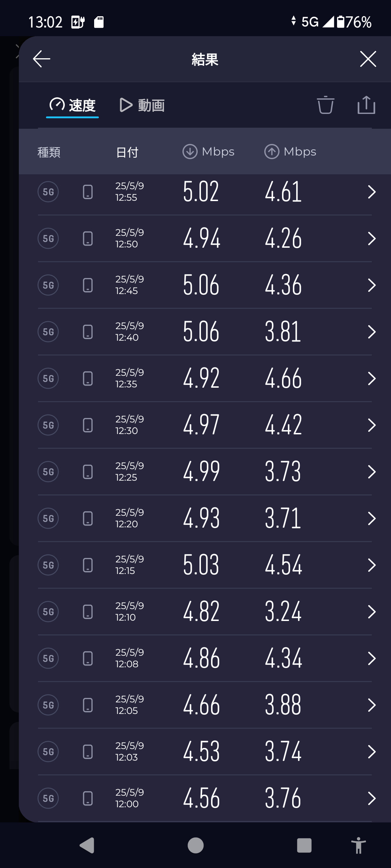Tap the upload Mbps column header icon
Viewport: 391px width, 868px height.
pos(272,152)
